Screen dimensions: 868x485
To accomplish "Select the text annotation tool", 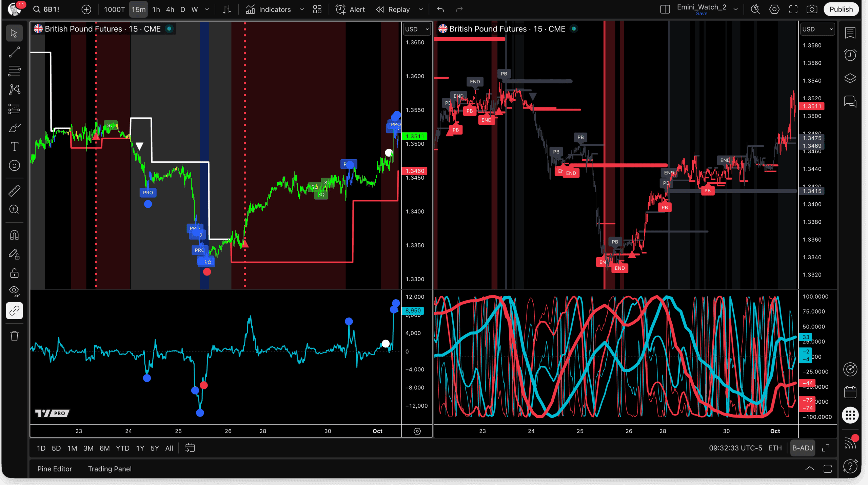I will (x=14, y=147).
